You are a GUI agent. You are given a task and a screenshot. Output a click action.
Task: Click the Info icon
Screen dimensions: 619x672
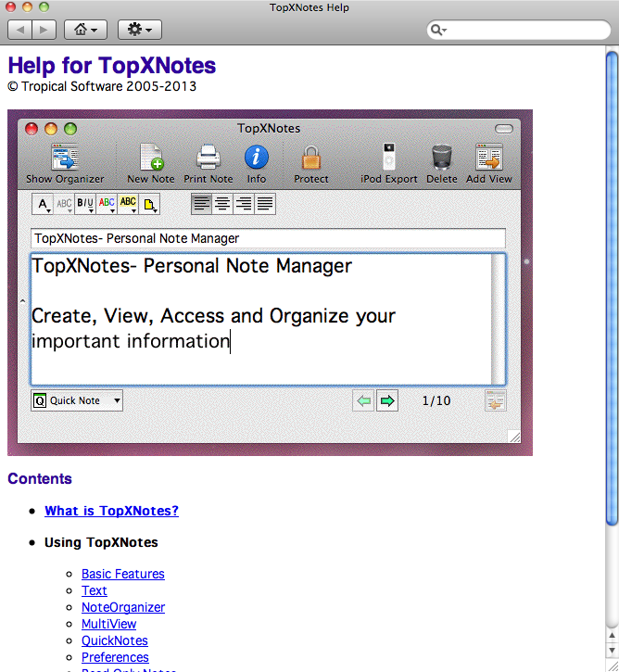point(256,157)
